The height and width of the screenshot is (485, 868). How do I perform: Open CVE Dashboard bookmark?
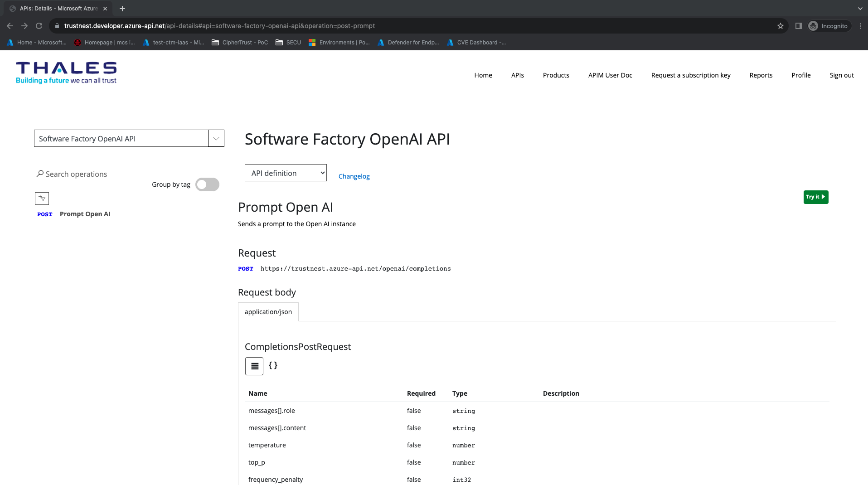476,43
